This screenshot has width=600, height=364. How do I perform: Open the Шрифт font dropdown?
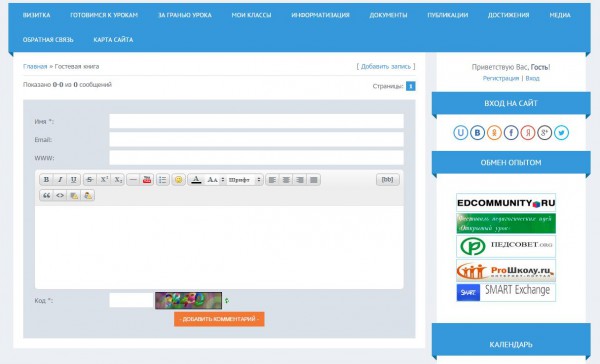tap(245, 180)
